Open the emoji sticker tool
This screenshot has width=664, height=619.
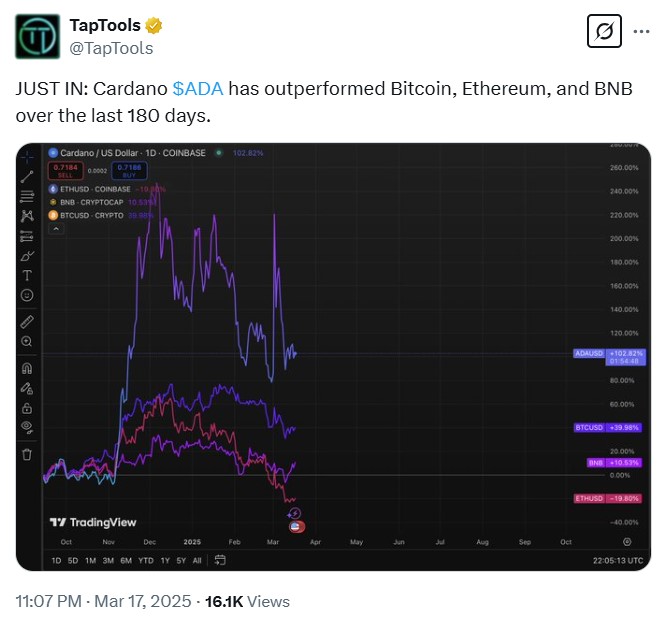click(27, 295)
